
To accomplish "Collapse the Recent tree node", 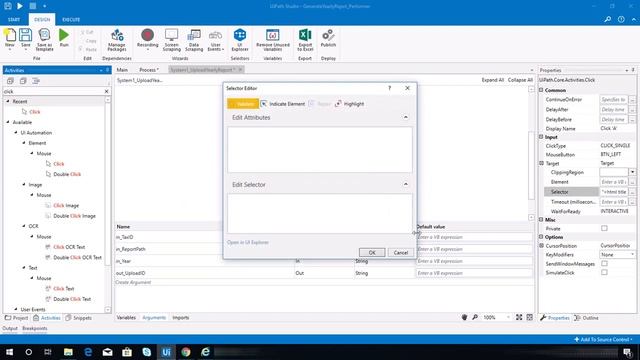I will coord(8,101).
